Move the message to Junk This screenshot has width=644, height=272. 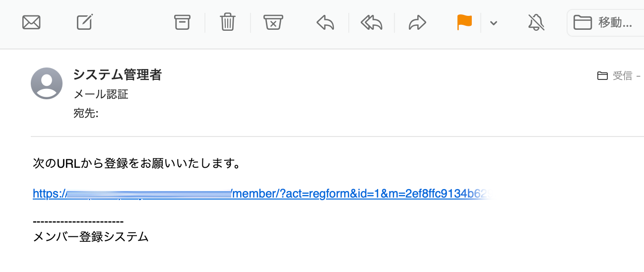click(273, 22)
